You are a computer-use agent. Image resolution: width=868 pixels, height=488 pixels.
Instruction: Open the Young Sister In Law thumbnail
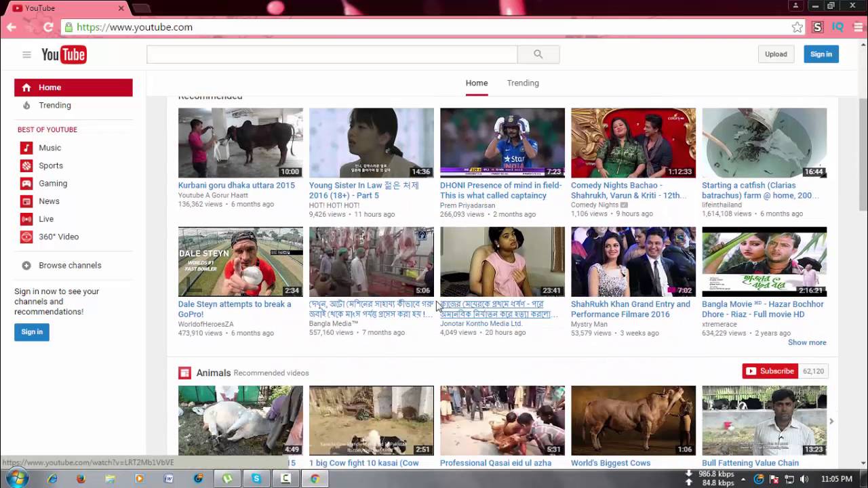click(372, 143)
